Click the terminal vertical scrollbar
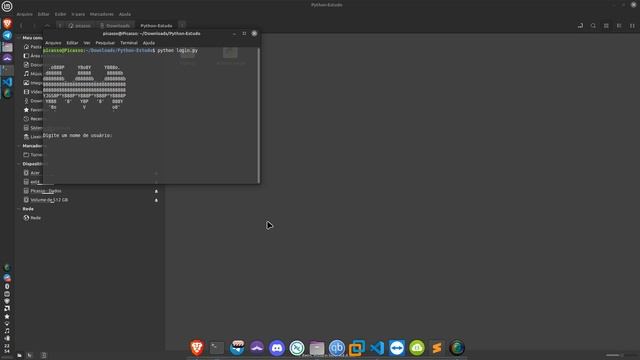The image size is (640, 360). [258, 115]
